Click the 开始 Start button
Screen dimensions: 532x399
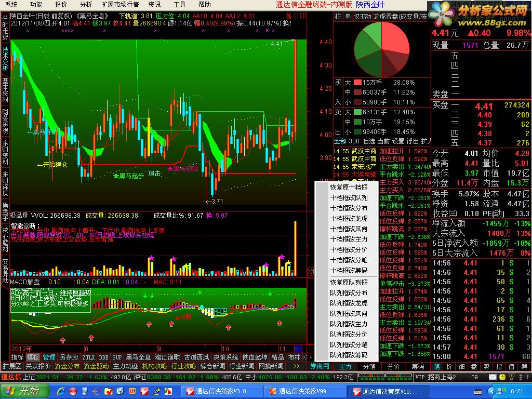pos(24,391)
